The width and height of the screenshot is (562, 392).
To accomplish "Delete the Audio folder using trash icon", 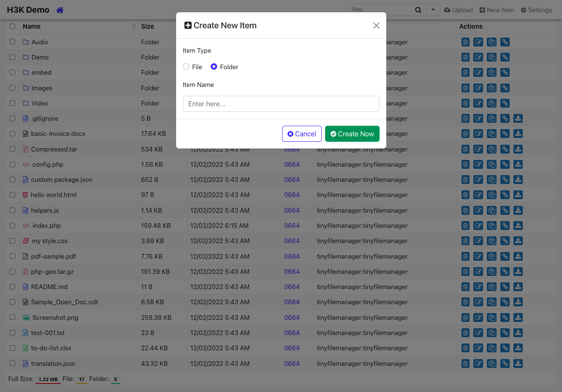I will click(465, 42).
